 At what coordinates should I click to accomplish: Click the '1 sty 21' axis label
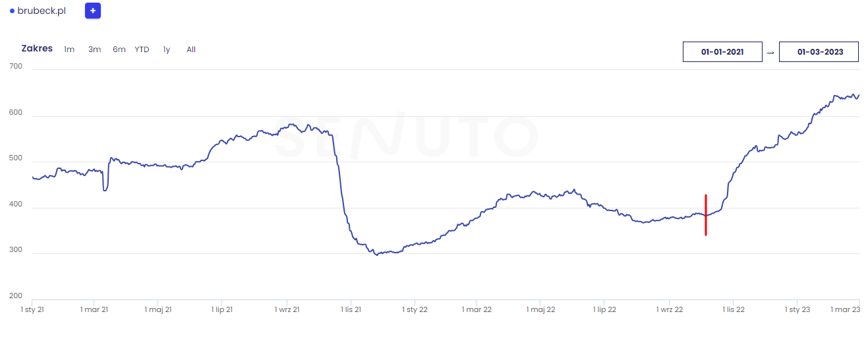coord(32,309)
